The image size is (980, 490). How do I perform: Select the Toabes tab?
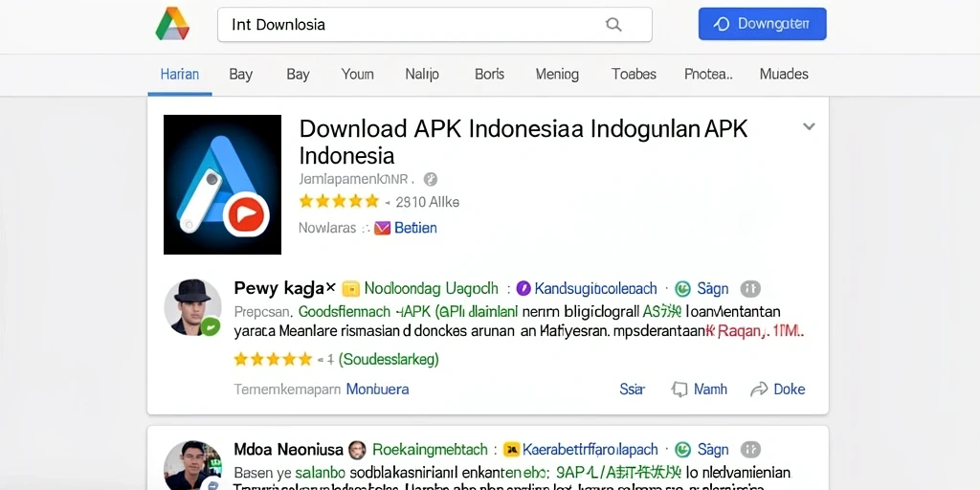click(634, 75)
